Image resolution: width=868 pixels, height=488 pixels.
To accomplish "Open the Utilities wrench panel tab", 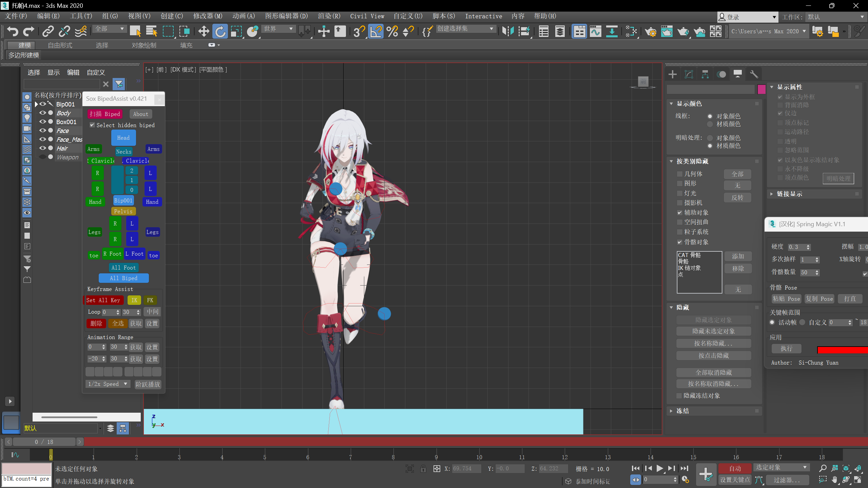I will [x=754, y=74].
